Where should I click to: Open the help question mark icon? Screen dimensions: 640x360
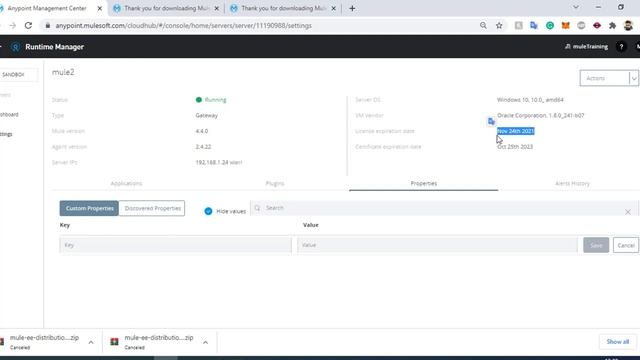click(621, 47)
